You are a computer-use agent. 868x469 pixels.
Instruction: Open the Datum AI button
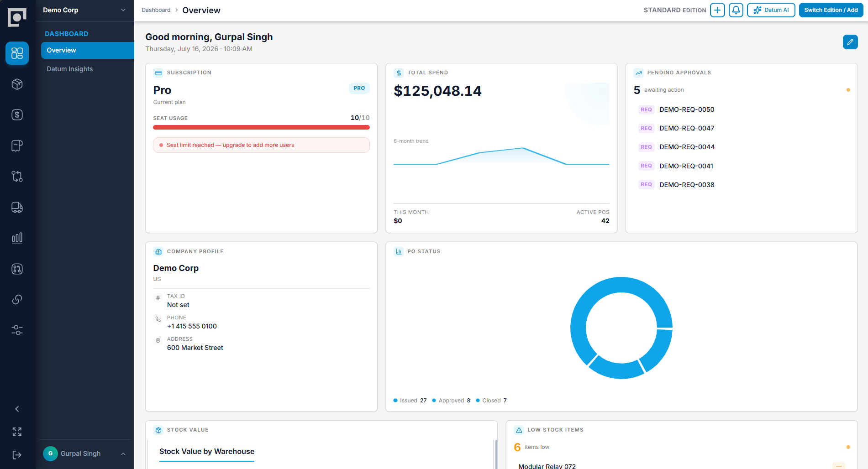[771, 10]
